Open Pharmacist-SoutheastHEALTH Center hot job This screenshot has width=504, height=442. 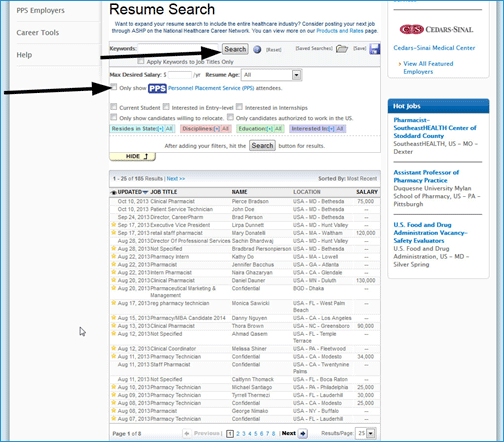(x=435, y=128)
